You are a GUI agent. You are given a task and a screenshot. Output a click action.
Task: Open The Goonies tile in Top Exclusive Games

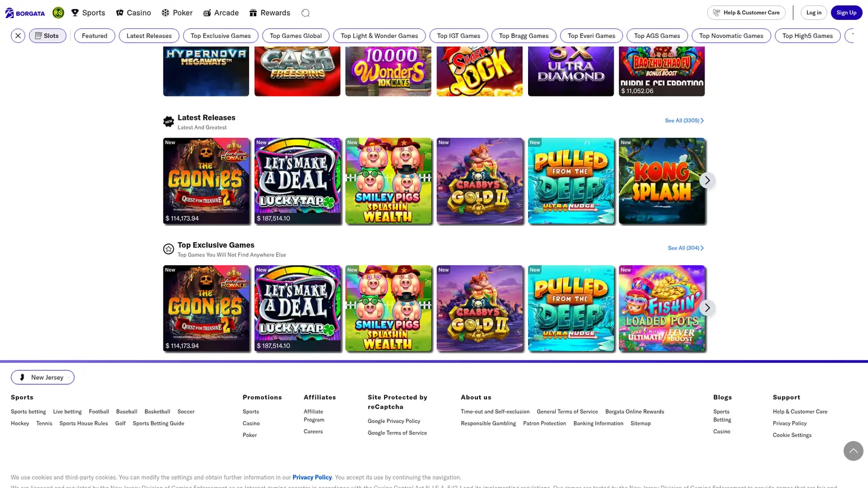[206, 308]
